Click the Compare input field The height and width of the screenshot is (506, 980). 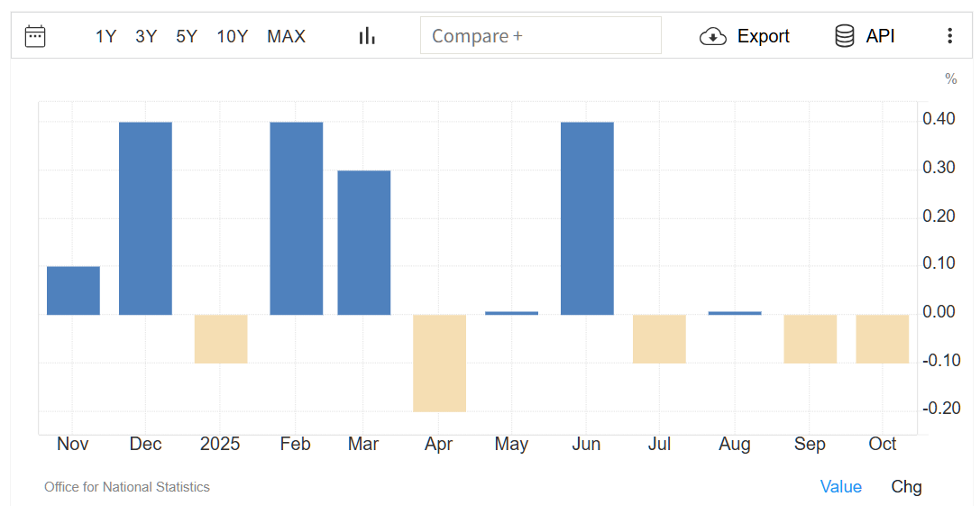point(541,36)
